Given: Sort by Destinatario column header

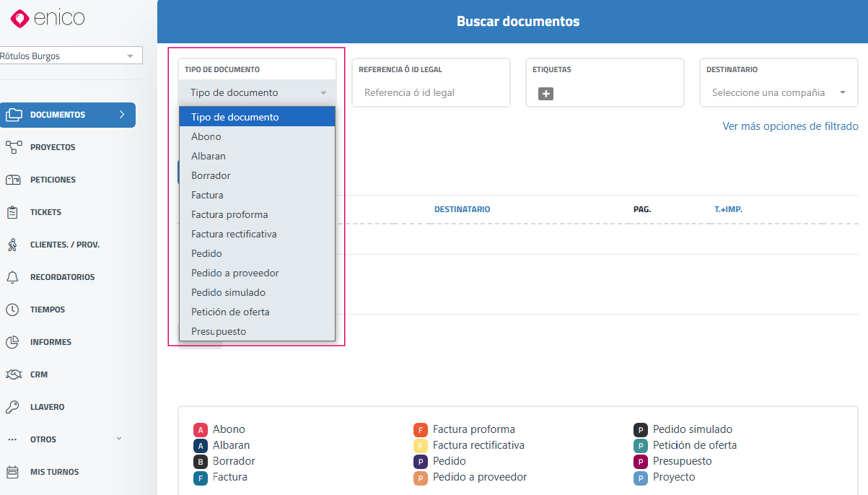Looking at the screenshot, I should click(x=462, y=209).
